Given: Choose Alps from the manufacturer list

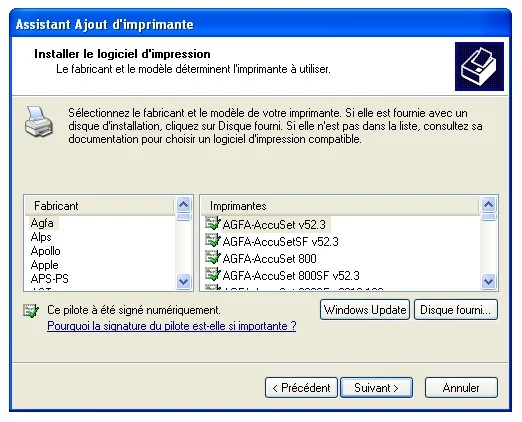Looking at the screenshot, I should [x=41, y=237].
